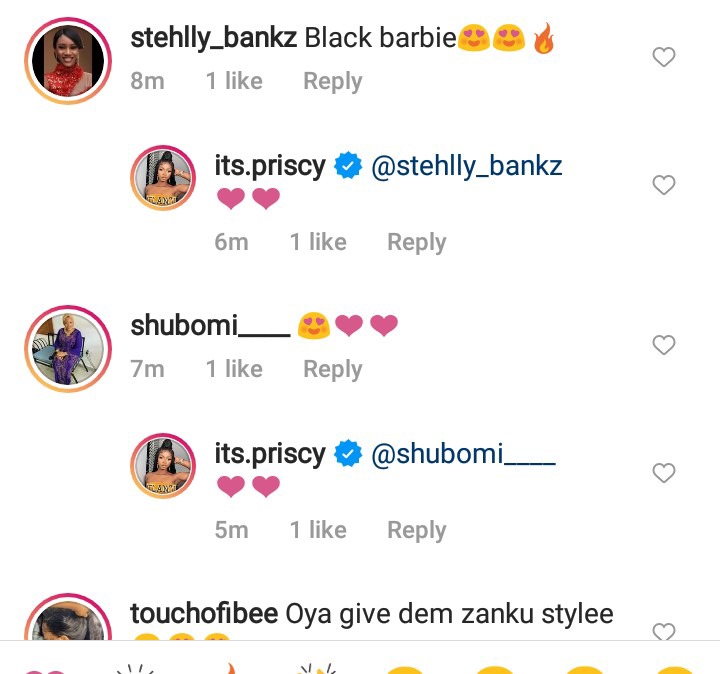Like stehlly_bankz's Black barbie comment
720x674 pixels.
point(664,57)
